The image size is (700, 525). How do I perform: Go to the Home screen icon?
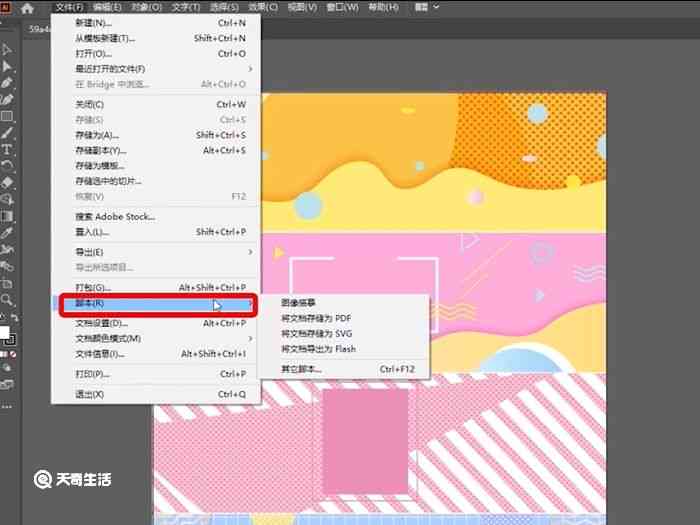point(27,8)
